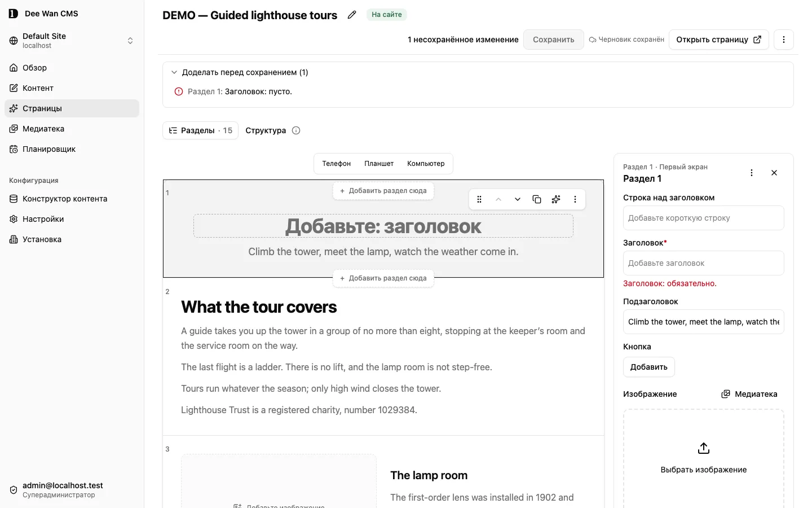Duplicate section with the copy icon

(x=537, y=199)
